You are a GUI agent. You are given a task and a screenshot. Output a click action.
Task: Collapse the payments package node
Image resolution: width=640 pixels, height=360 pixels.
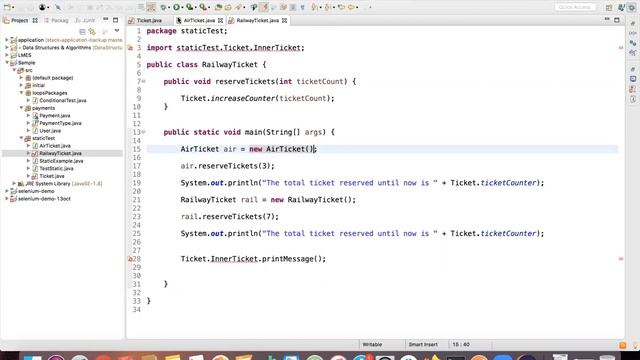(21, 108)
